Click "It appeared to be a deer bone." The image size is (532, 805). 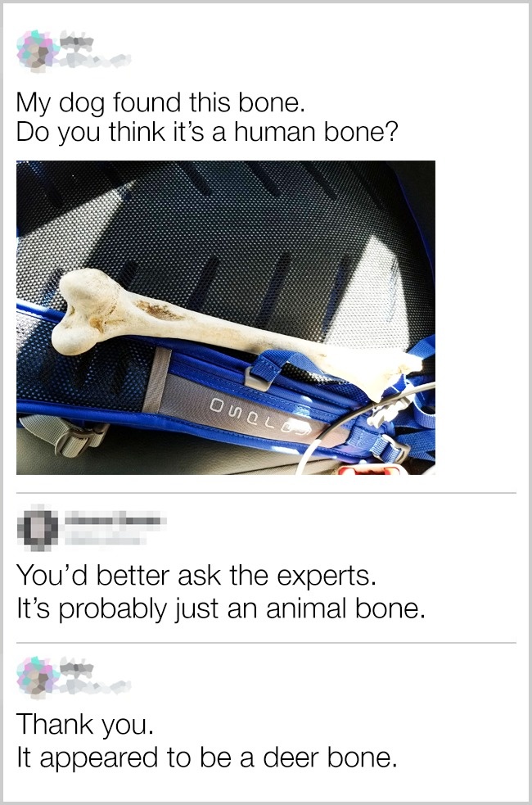tap(207, 758)
